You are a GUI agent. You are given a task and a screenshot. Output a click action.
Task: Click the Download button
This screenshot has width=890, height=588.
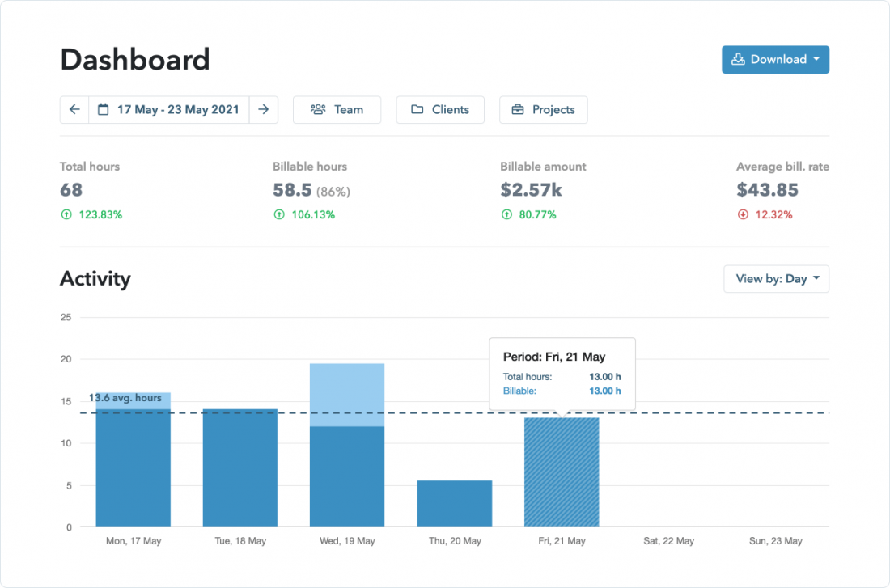click(x=775, y=59)
